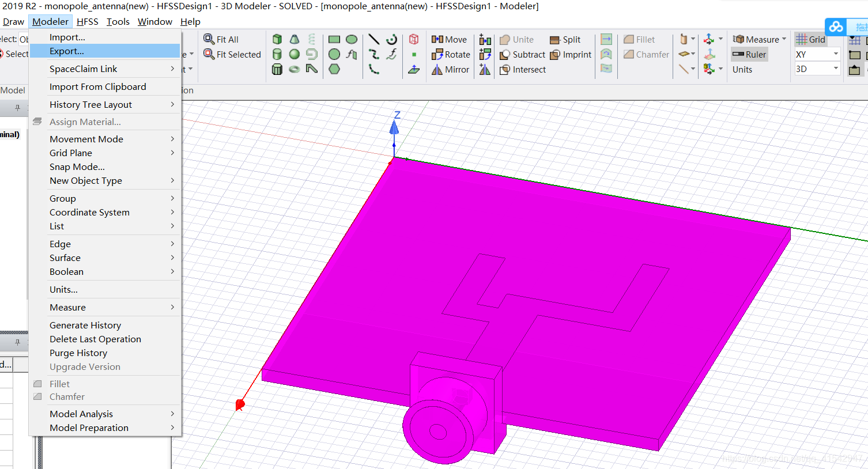Select the Draw Cylinder tool

[x=277, y=54]
